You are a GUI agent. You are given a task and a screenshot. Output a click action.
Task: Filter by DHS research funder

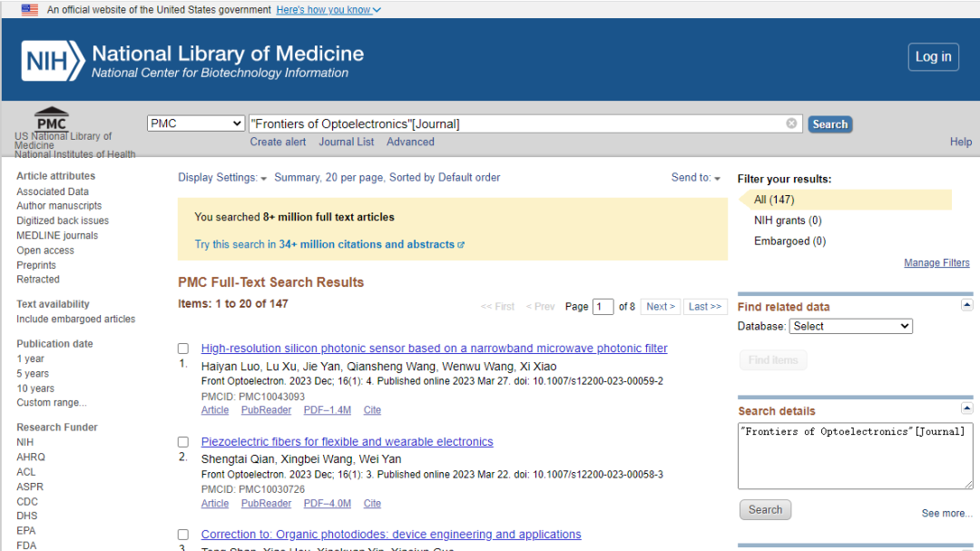pos(27,516)
